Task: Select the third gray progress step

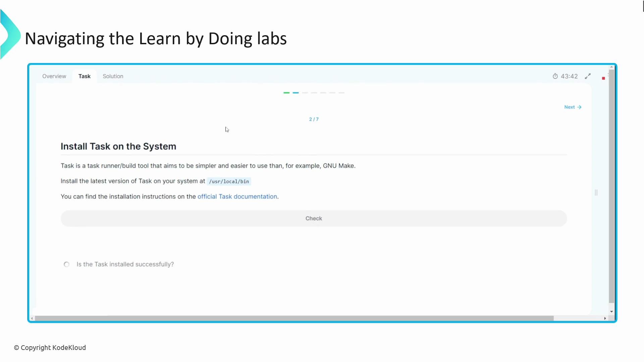Action: click(305, 93)
